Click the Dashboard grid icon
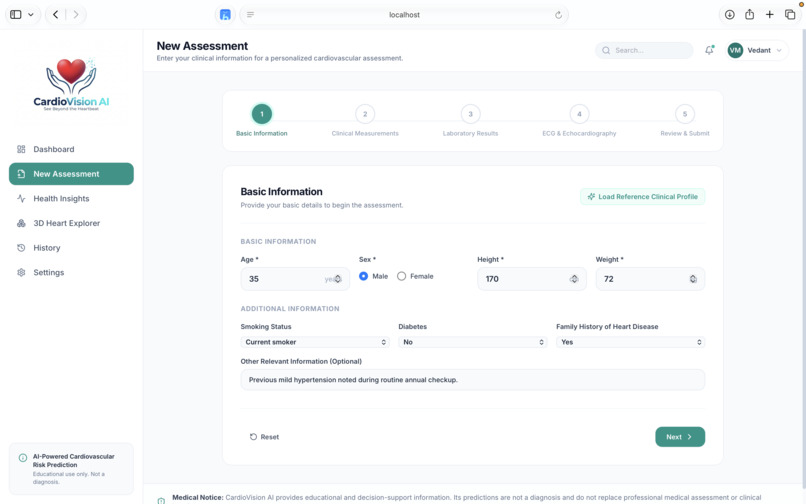This screenshot has height=504, width=806. 21,149
